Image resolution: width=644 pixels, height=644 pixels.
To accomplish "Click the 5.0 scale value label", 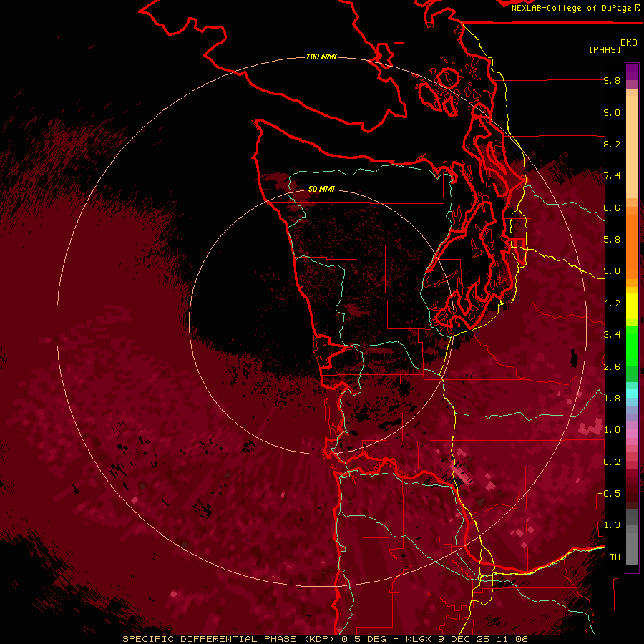I will pyautogui.click(x=612, y=271).
